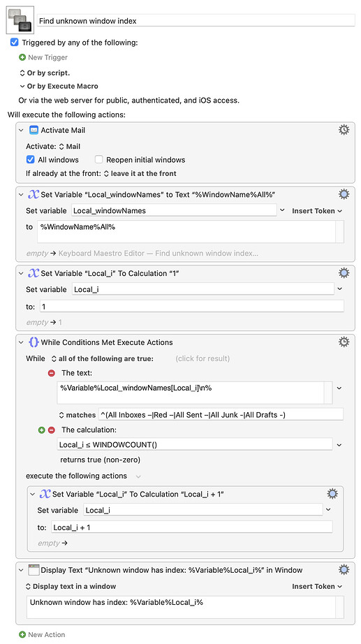Screen dimensions: 361x644
Task: Open the Or by script options
Action: (45, 73)
